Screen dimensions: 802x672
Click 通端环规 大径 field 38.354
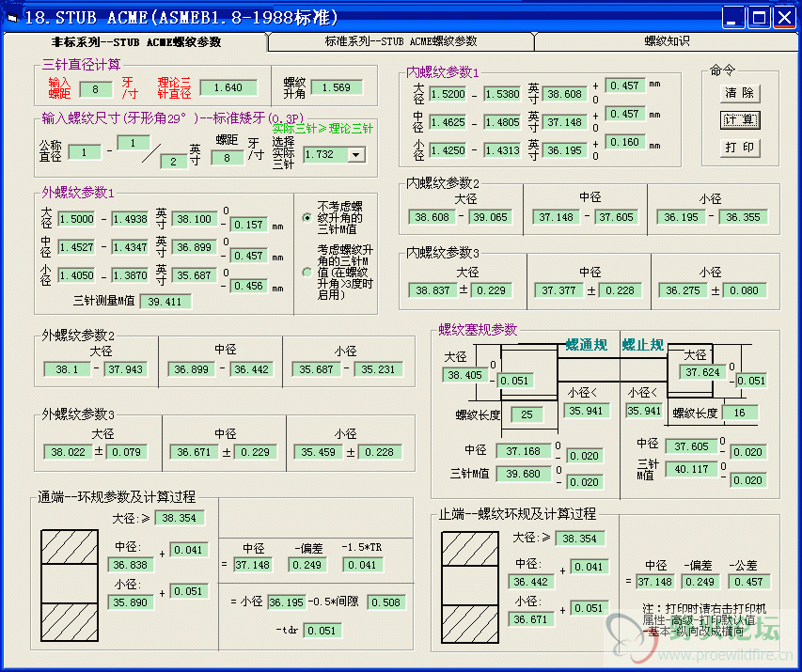(179, 518)
